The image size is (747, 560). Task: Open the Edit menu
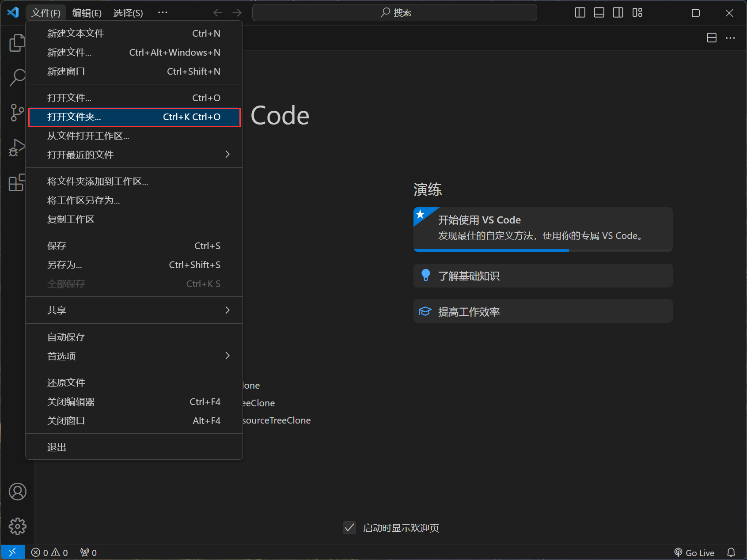pyautogui.click(x=87, y=13)
